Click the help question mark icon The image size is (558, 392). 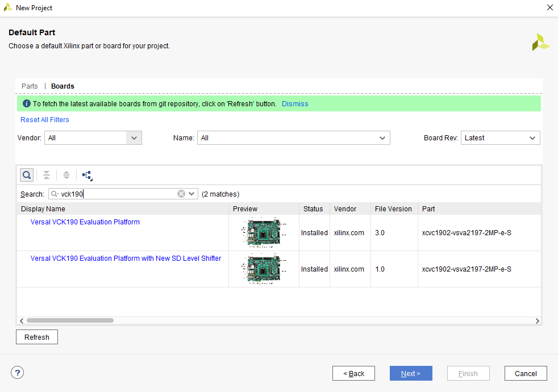(18, 373)
